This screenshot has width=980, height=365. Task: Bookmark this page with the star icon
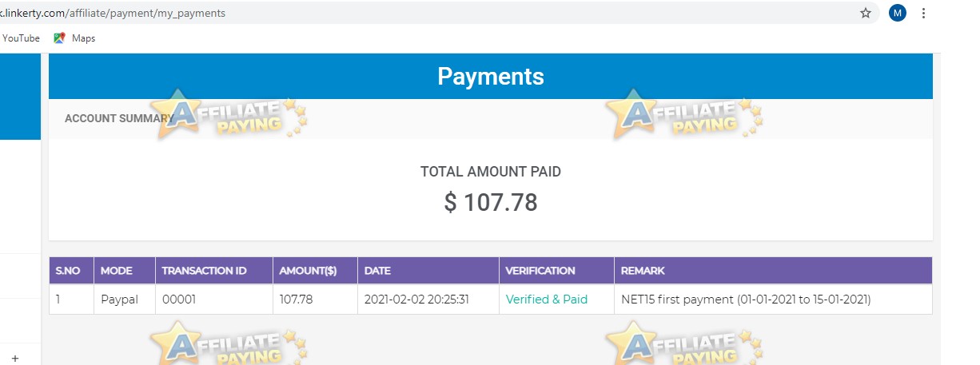(866, 13)
